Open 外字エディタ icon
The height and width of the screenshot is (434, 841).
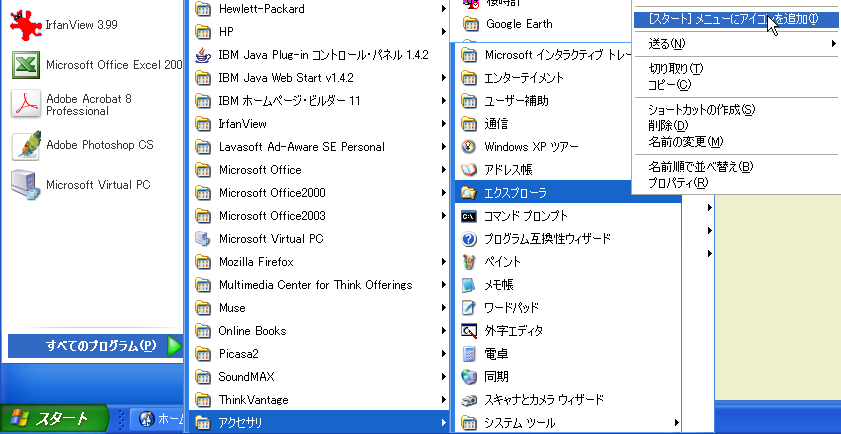point(469,331)
